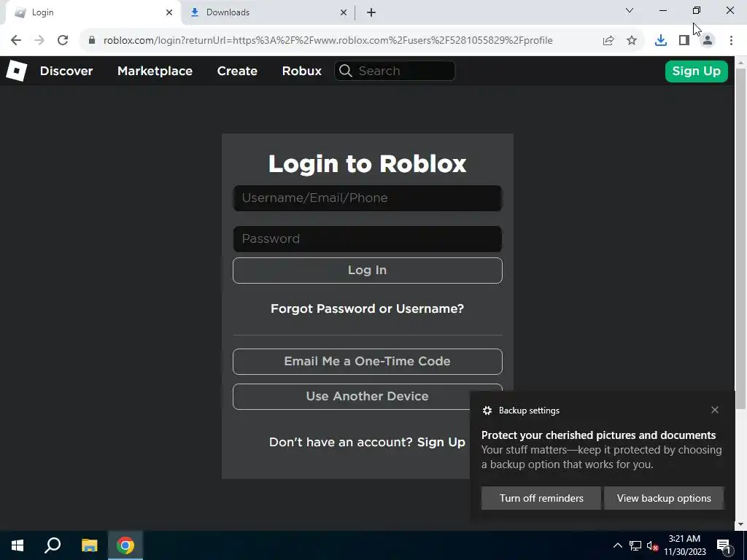Bookmark this page with the star icon

[632, 41]
